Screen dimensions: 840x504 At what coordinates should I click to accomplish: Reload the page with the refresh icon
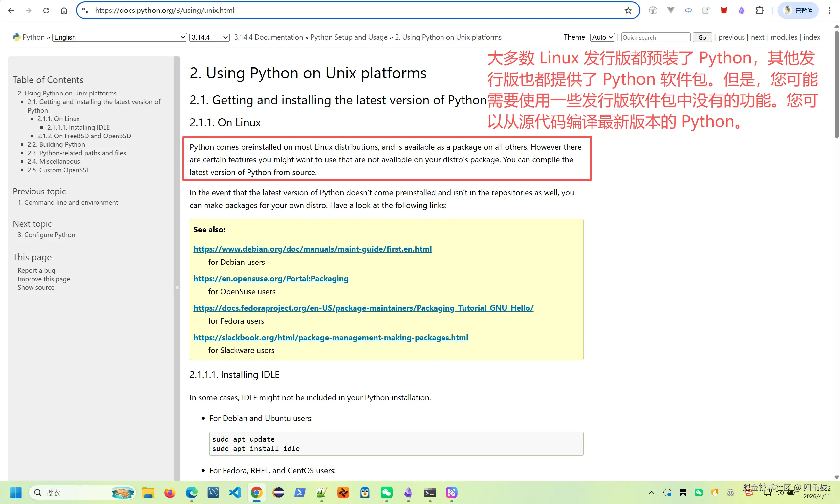[46, 10]
